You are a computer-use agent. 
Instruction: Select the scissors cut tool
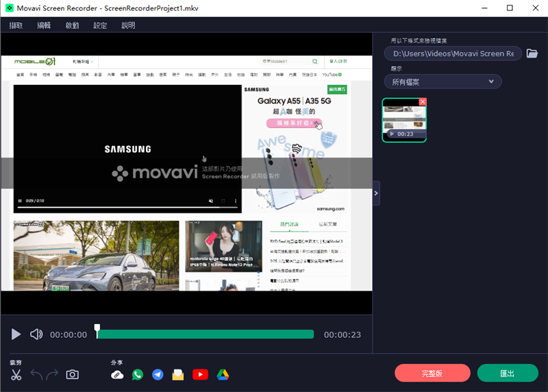16,375
